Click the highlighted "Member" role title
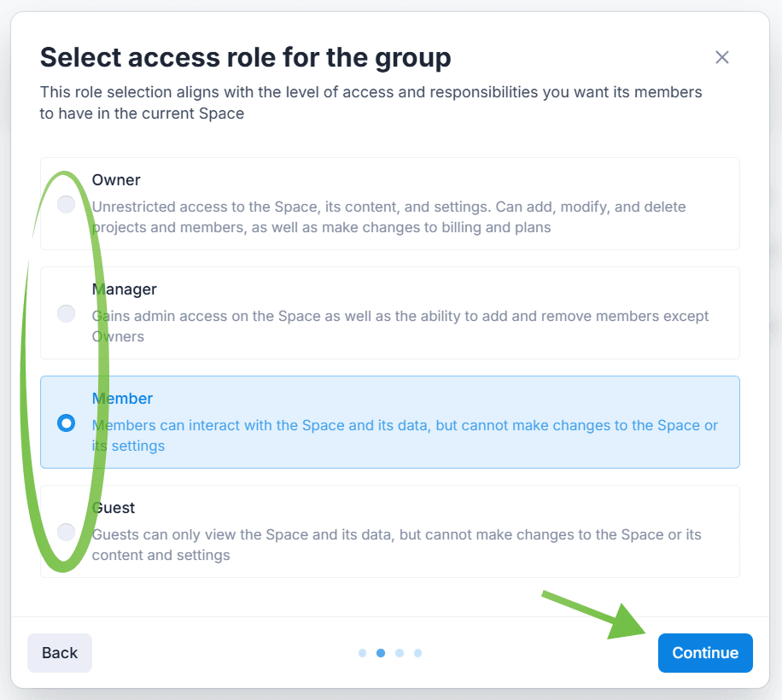Image resolution: width=782 pixels, height=700 pixels. pyautogui.click(x=123, y=399)
